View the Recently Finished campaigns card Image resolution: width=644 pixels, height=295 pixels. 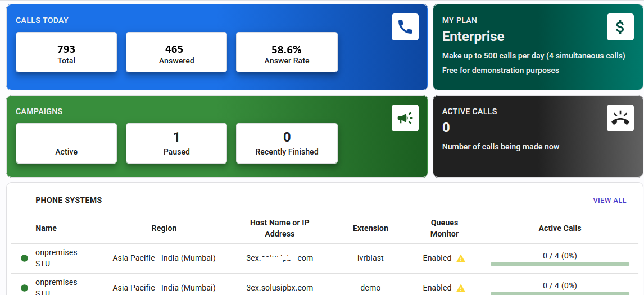[x=287, y=143]
